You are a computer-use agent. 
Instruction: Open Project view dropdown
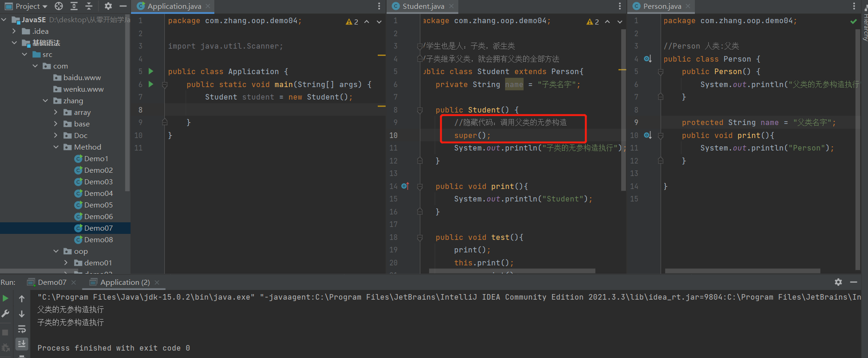(x=26, y=6)
